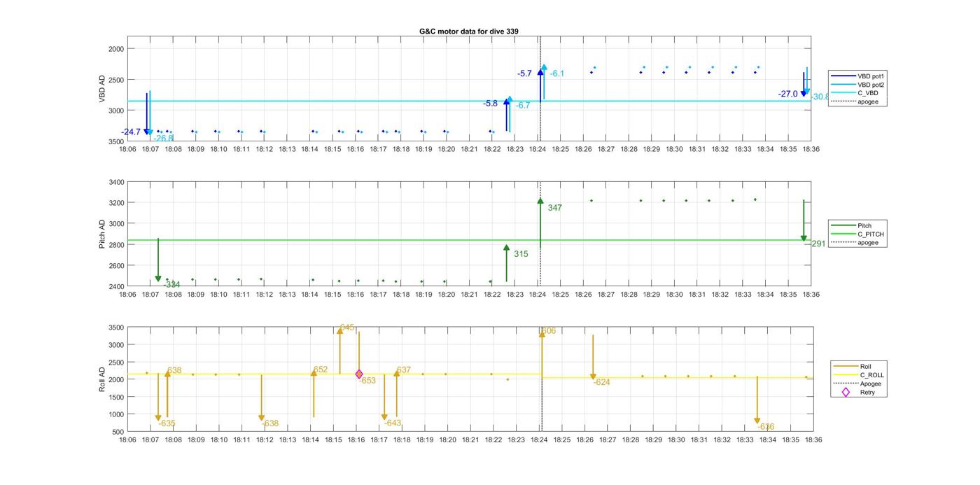
Task: Click the '-6.7' VBD data label
Action: click(523, 105)
